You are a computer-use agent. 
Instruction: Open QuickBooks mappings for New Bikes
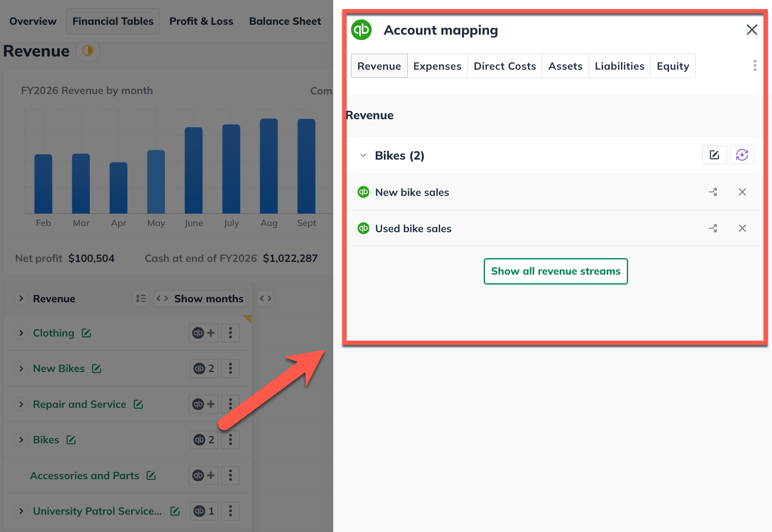(x=204, y=368)
